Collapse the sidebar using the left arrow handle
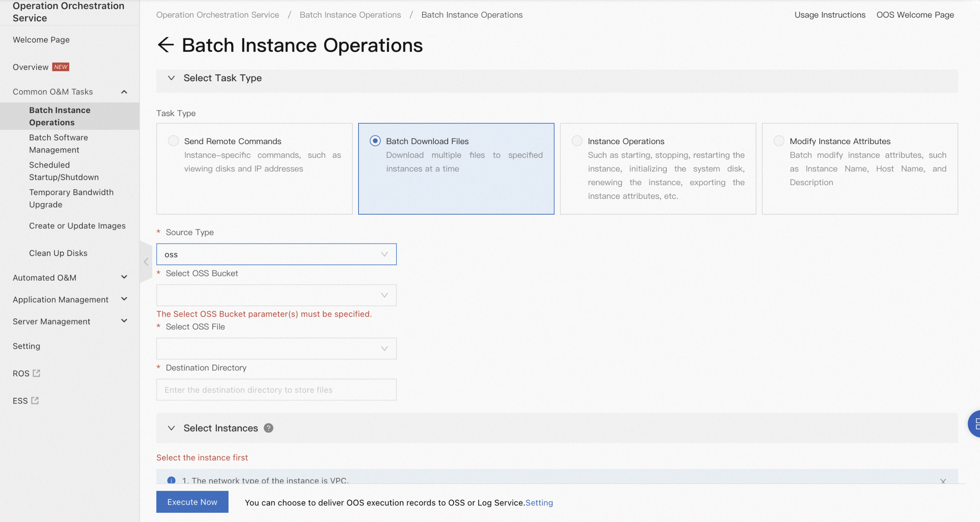Image resolution: width=980 pixels, height=522 pixels. 146,262
